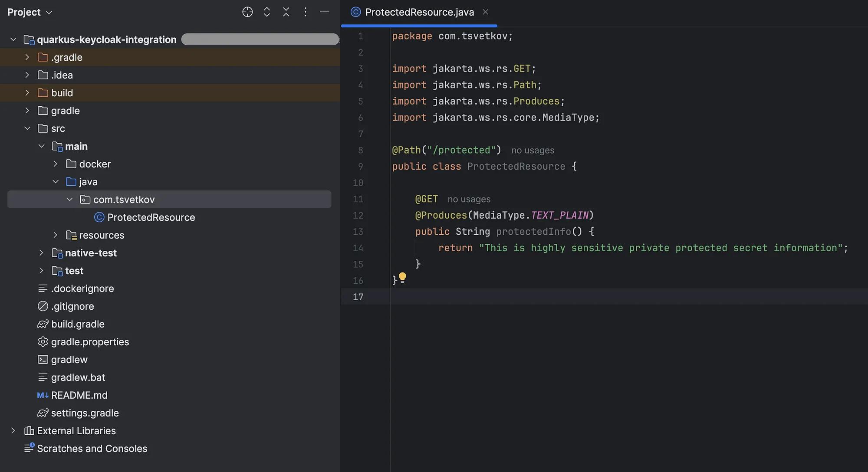This screenshot has height=472, width=868.
Task: Expand the test folder
Action: [x=42, y=271]
